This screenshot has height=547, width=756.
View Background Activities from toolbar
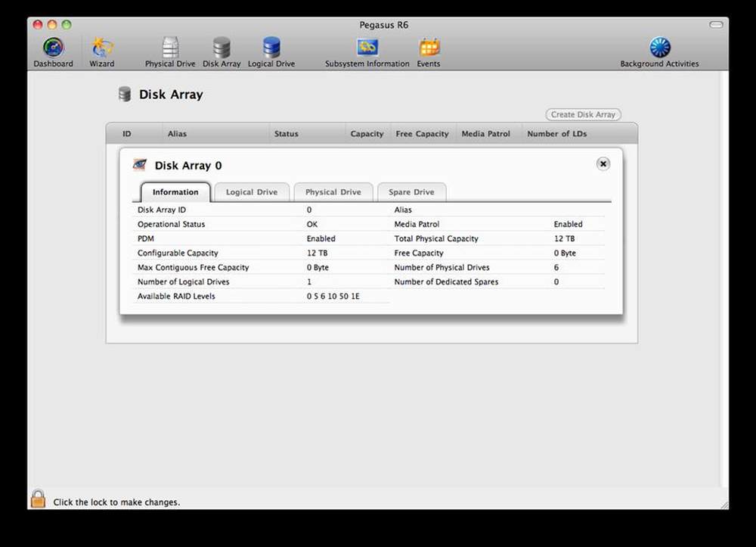(659, 52)
